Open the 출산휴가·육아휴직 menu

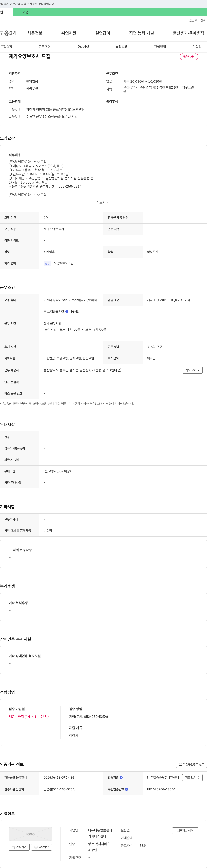[188, 33]
